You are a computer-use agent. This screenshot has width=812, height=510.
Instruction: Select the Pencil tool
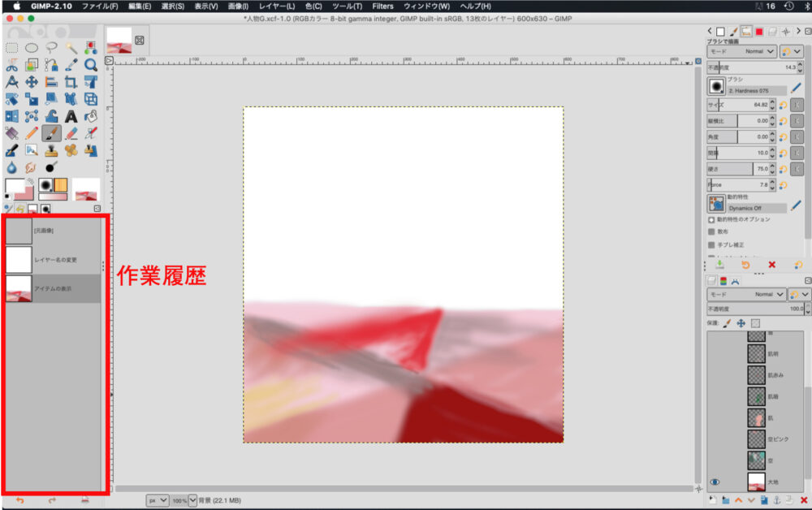click(32, 133)
